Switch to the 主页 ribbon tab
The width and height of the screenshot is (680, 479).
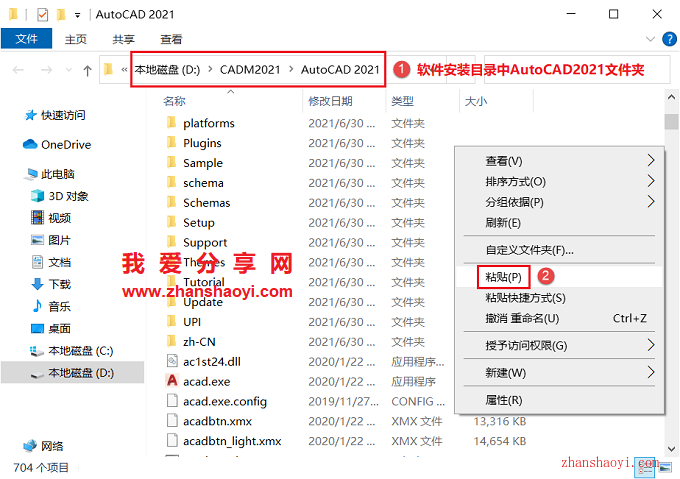point(75,39)
